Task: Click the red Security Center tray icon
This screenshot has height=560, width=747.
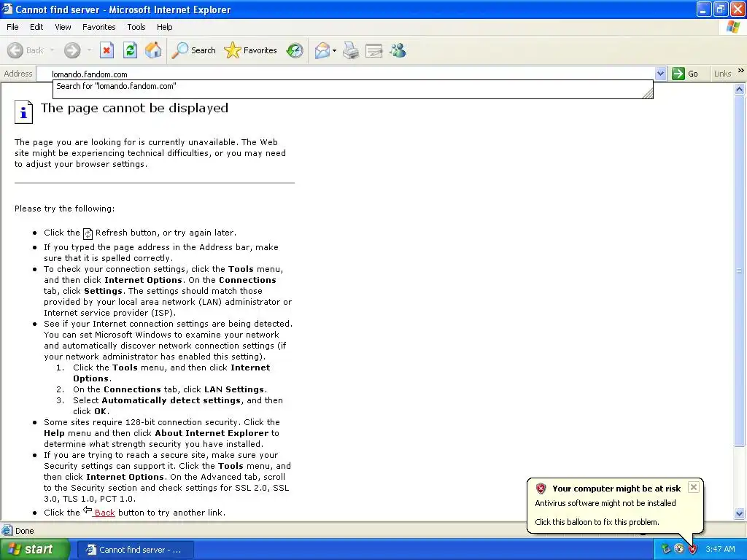Action: pos(693,549)
